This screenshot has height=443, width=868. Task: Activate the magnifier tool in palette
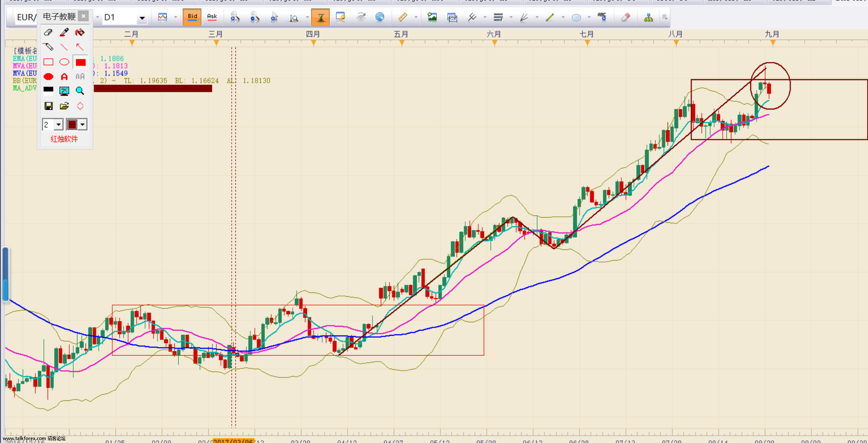coord(80,91)
